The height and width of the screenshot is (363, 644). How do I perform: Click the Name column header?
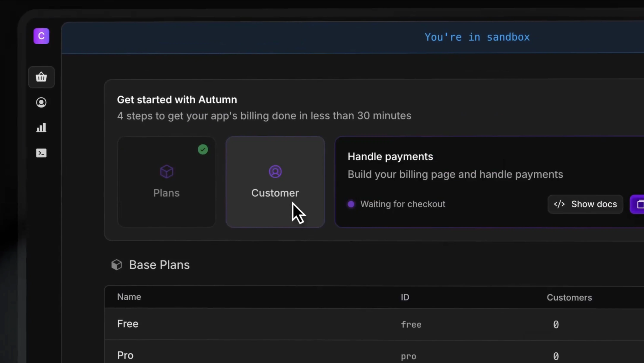coord(129,297)
